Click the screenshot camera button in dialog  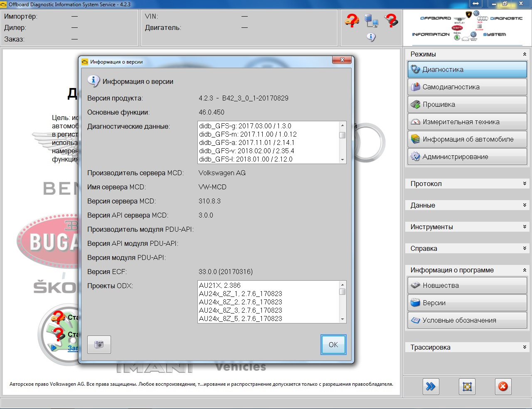click(99, 345)
